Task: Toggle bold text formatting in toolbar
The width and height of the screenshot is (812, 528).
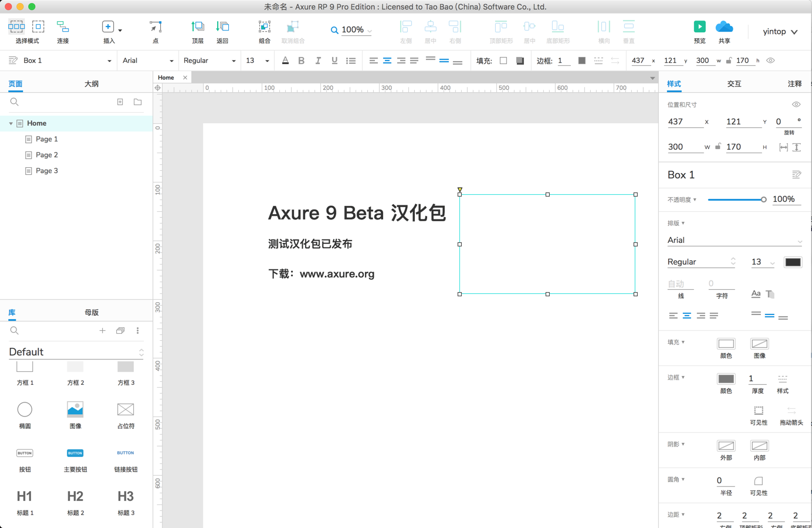Action: (x=302, y=60)
